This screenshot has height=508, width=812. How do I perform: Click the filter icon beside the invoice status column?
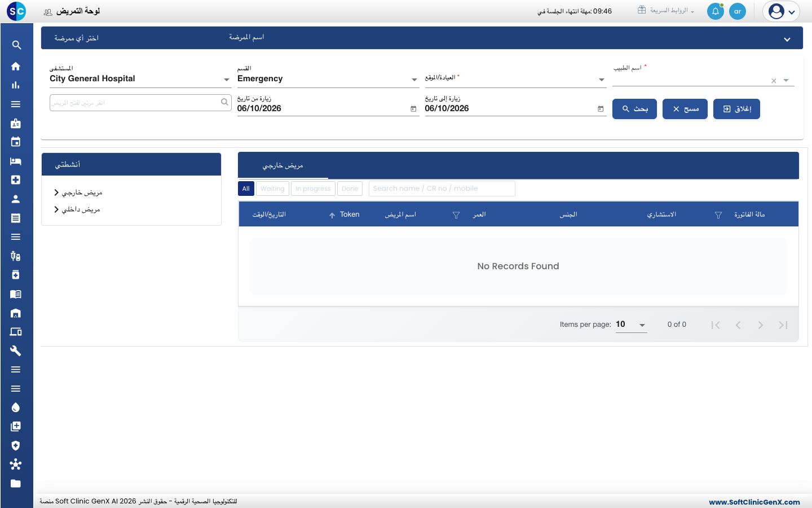point(718,215)
